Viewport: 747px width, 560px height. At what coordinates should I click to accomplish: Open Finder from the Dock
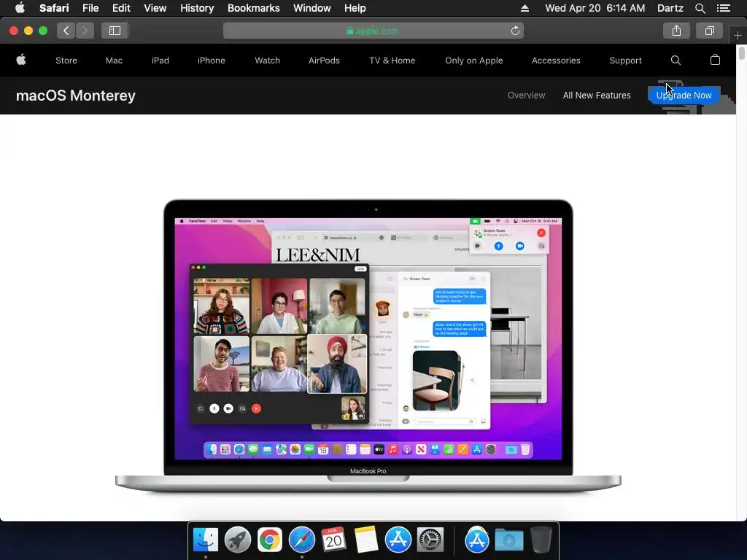pyautogui.click(x=206, y=540)
